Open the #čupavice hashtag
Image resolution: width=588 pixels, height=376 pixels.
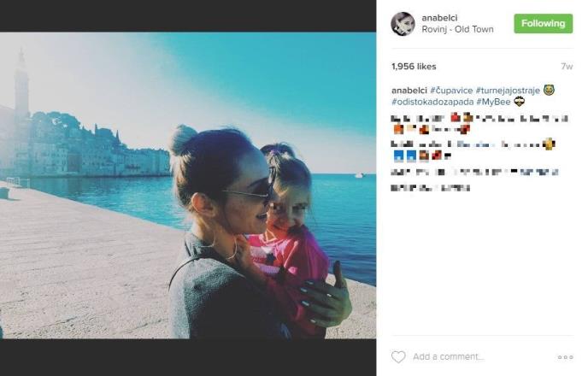click(451, 91)
